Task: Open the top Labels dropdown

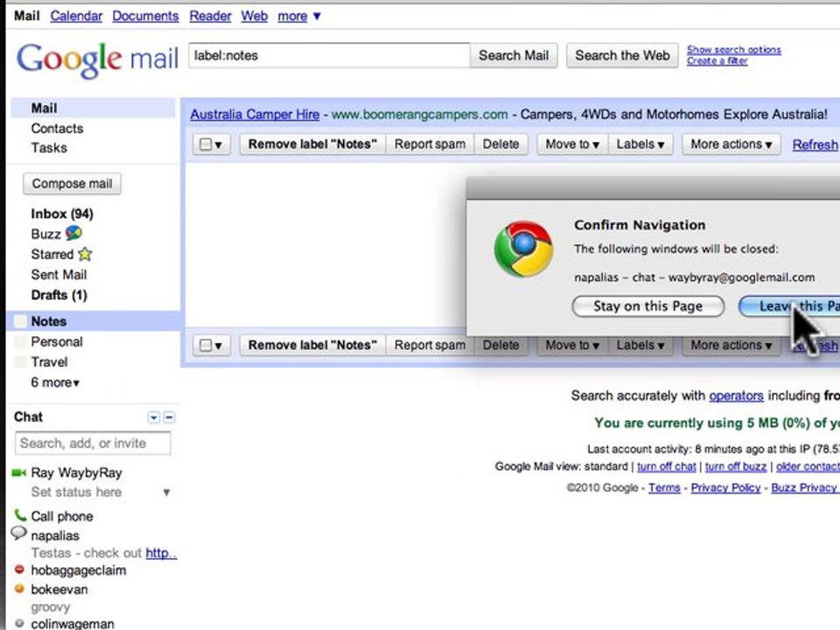Action: [640, 144]
